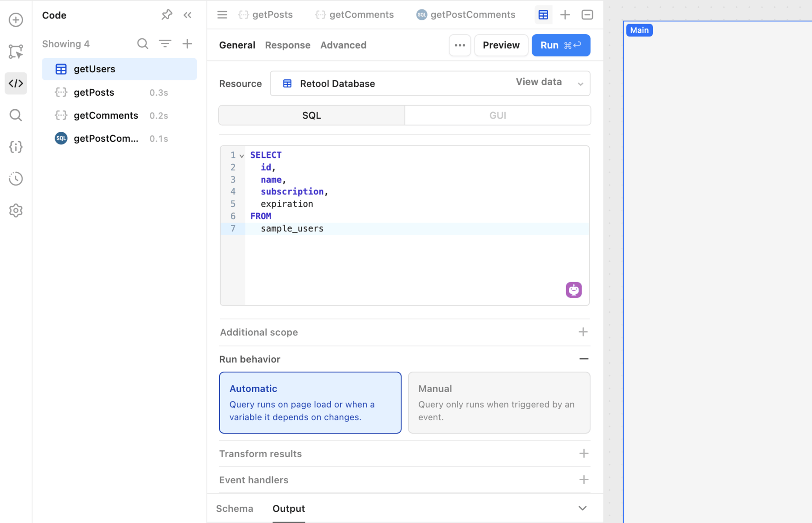Select SQL editor mode
This screenshot has width=812, height=523.
312,116
